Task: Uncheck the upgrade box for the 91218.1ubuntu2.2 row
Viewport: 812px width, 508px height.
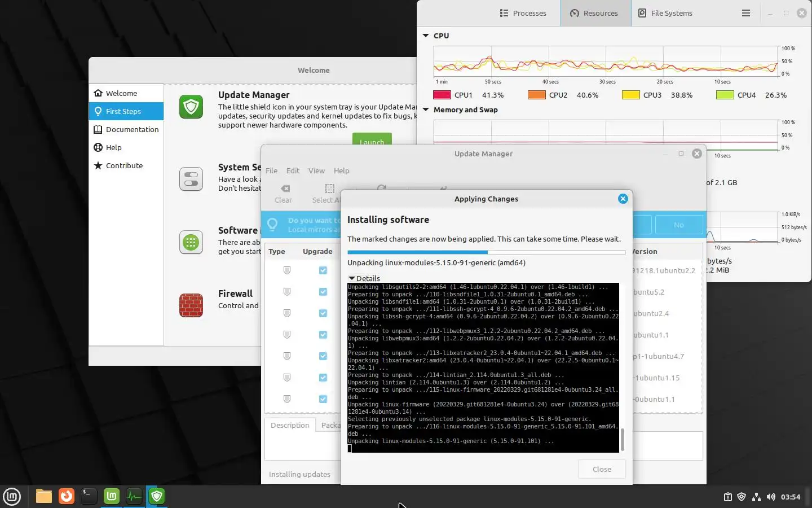Action: [x=323, y=270]
